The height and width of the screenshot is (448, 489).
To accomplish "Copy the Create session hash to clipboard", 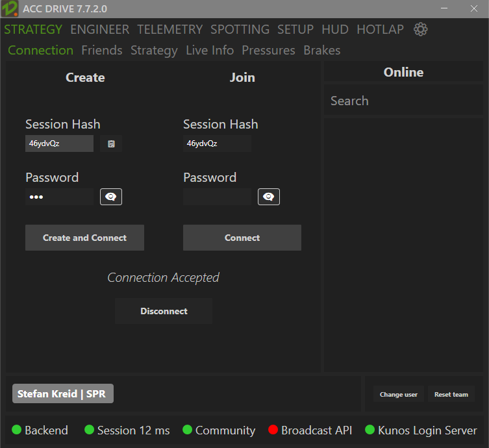I will pos(111,143).
